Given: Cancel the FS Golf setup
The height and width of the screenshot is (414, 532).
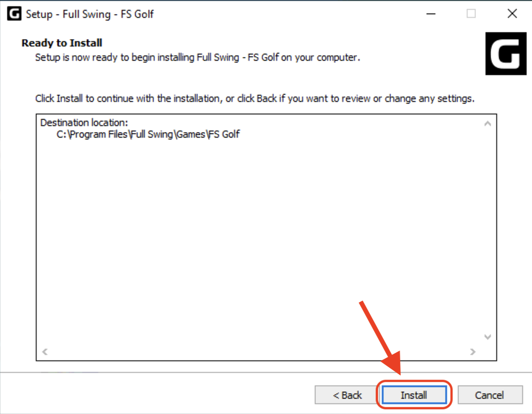Looking at the screenshot, I should (x=490, y=395).
